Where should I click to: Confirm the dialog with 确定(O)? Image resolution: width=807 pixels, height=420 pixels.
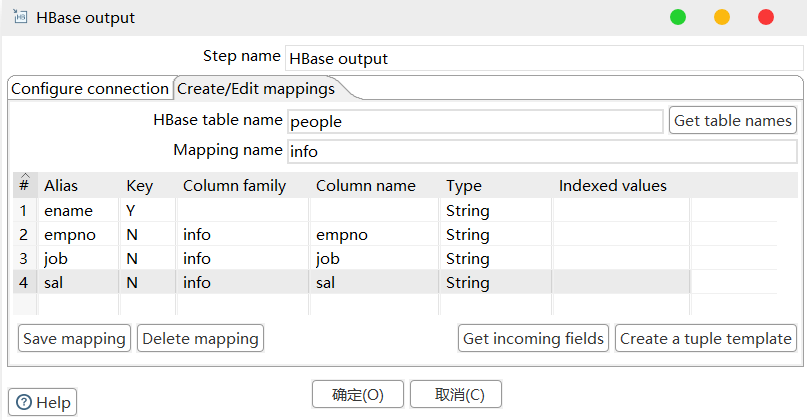[x=357, y=394]
